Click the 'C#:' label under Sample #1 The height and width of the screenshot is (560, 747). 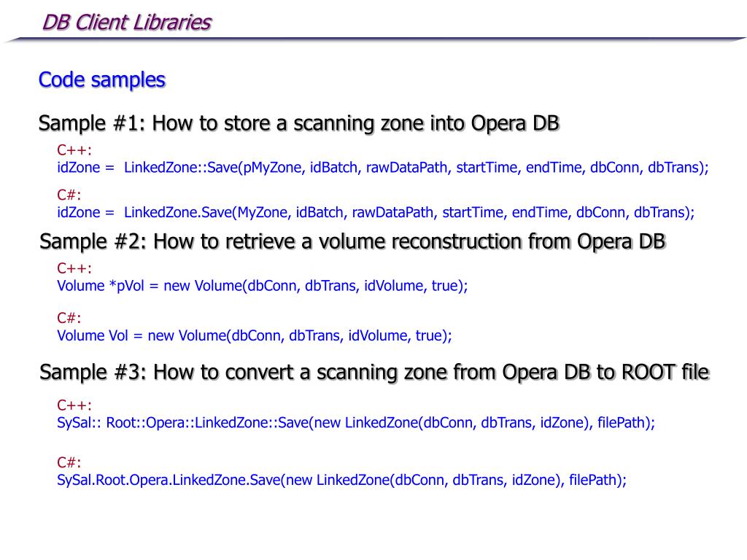tap(69, 195)
